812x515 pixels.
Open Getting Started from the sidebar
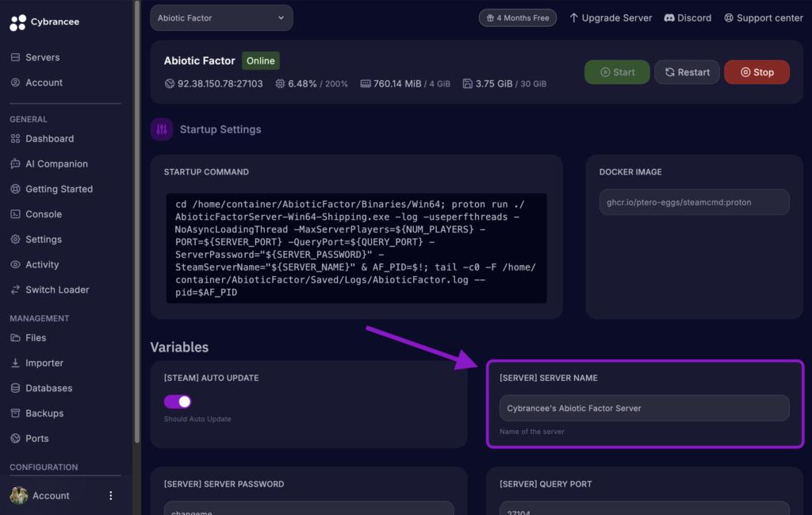(59, 189)
